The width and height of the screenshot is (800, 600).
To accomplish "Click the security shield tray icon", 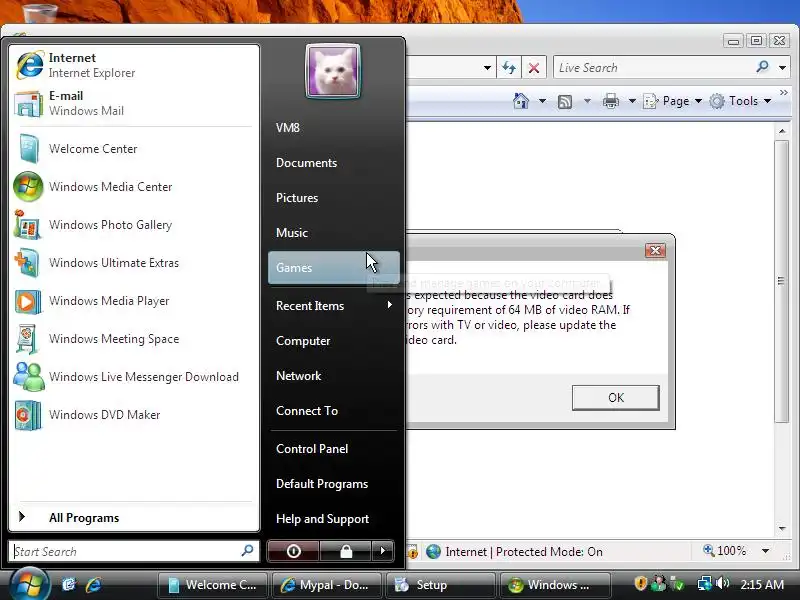I will pos(640,583).
